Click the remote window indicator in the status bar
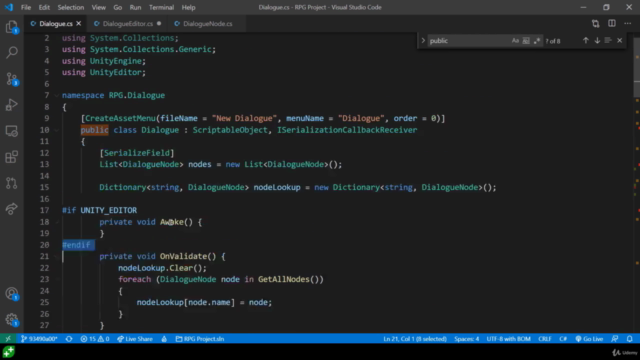640x360 pixels. pyautogui.click(x=8, y=339)
